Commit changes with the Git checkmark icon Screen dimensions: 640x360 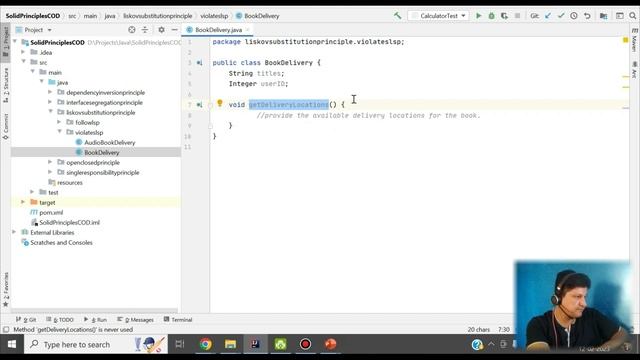(561, 16)
